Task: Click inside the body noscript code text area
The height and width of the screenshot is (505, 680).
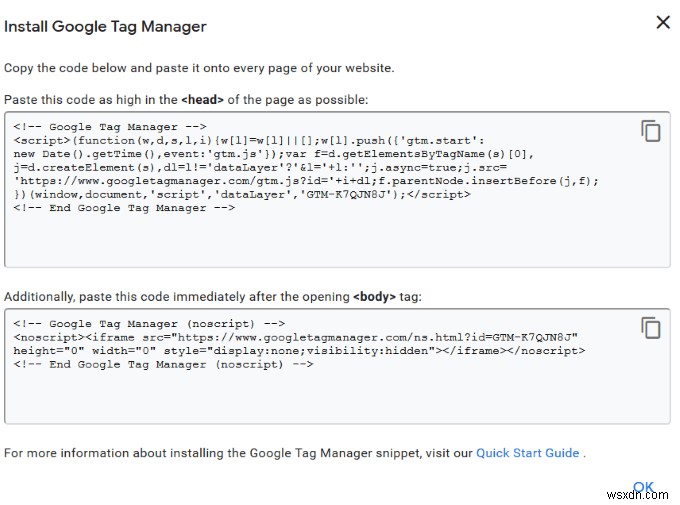Action: coord(337,366)
